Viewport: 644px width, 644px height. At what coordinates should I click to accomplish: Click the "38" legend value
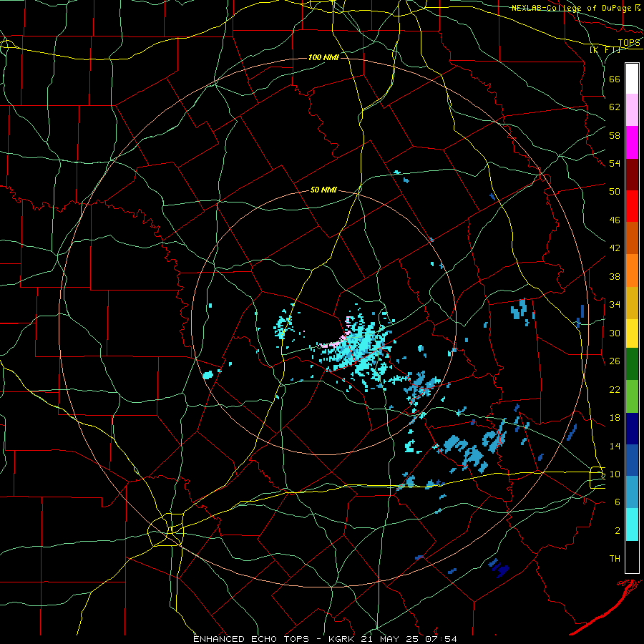tap(615, 276)
